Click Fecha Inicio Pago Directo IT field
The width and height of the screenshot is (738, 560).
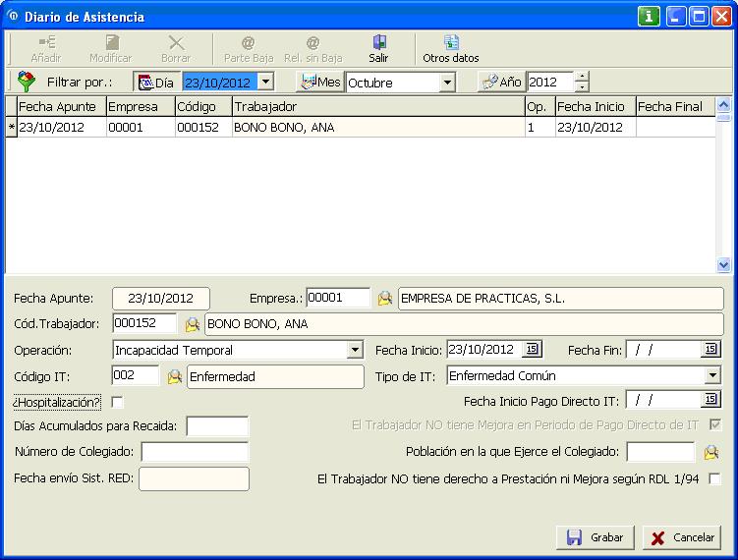pyautogui.click(x=664, y=401)
